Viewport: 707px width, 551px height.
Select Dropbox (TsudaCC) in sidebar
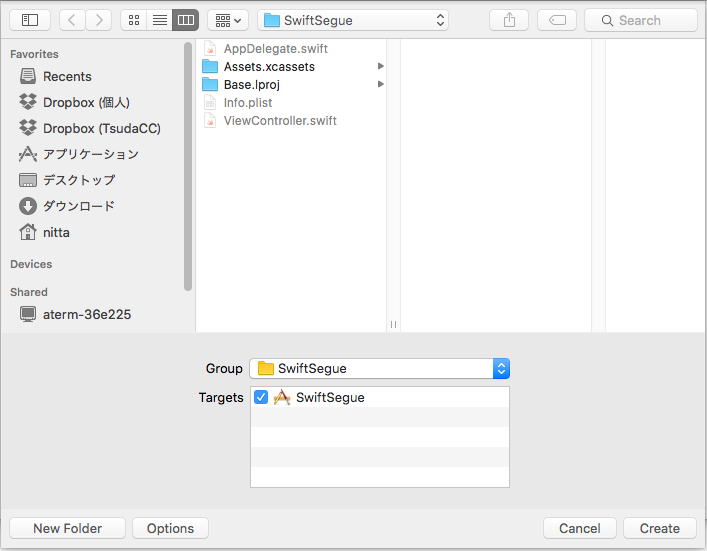pyautogui.click(x=101, y=128)
